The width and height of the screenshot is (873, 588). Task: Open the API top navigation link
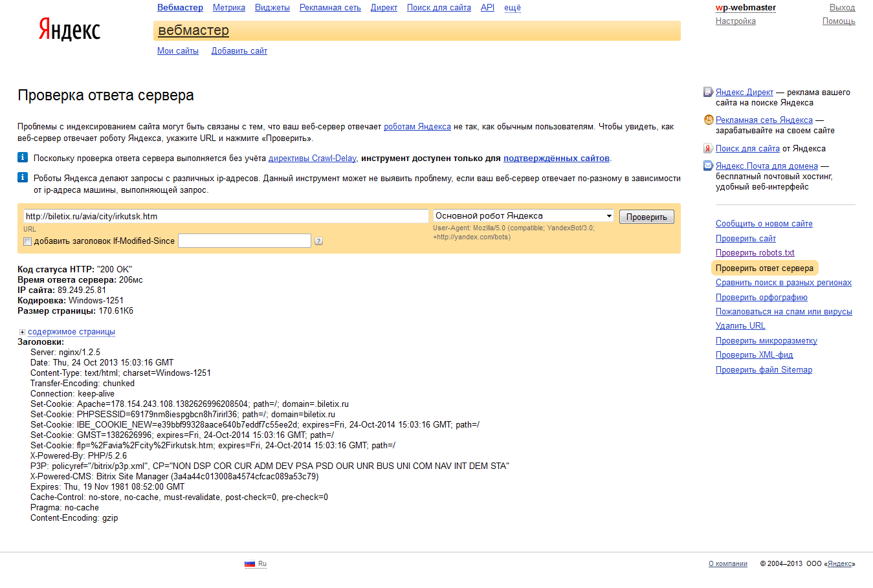pyautogui.click(x=487, y=8)
